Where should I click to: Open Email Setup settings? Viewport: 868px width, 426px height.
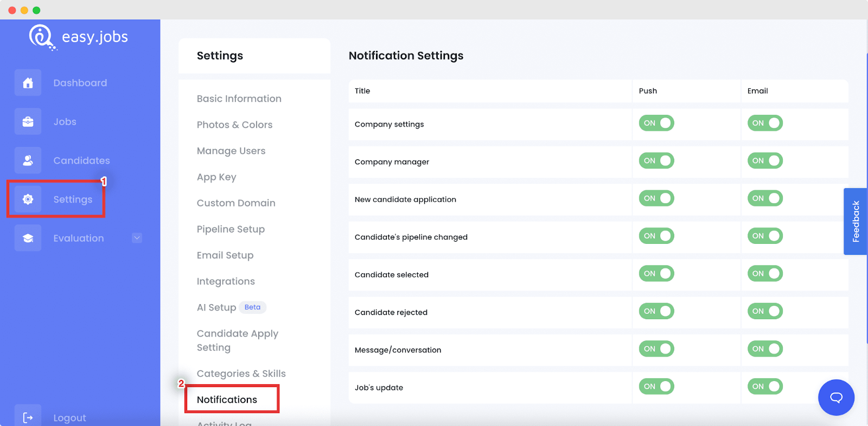[x=225, y=255]
